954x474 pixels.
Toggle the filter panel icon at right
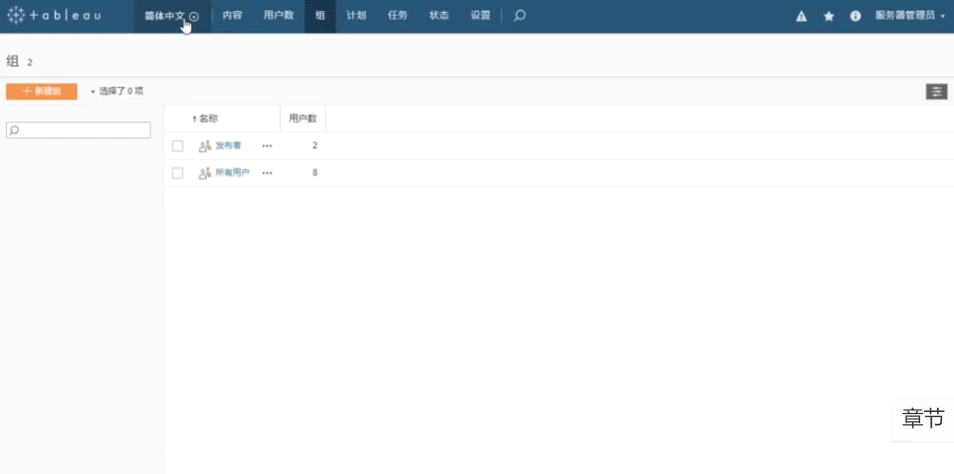tap(936, 91)
